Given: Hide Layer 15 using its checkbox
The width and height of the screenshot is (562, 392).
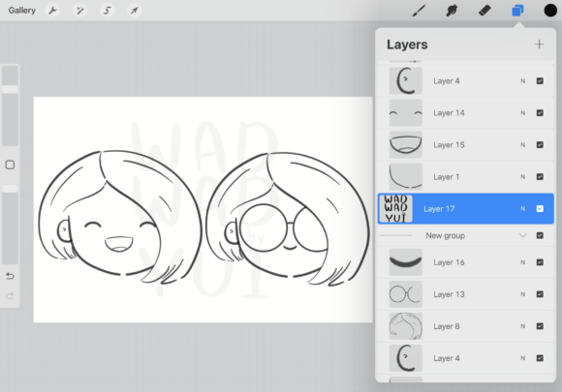Looking at the screenshot, I should [540, 144].
